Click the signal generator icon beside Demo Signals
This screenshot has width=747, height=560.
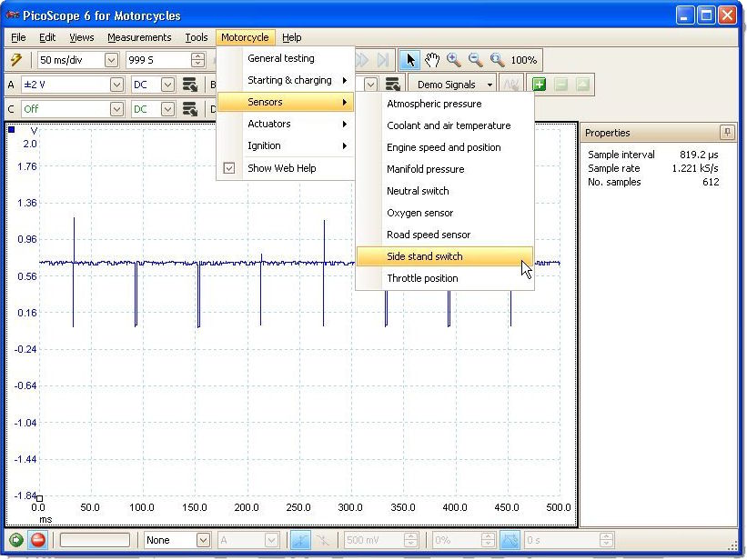point(511,85)
